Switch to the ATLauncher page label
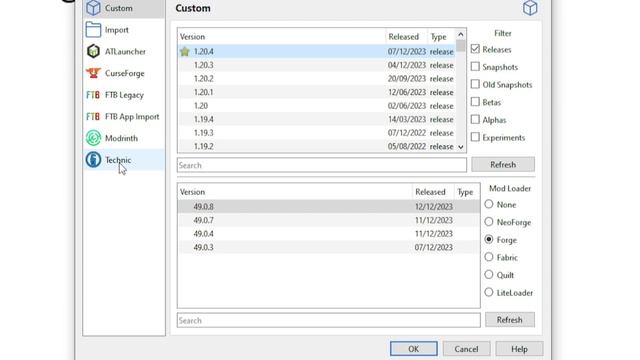 (x=125, y=51)
